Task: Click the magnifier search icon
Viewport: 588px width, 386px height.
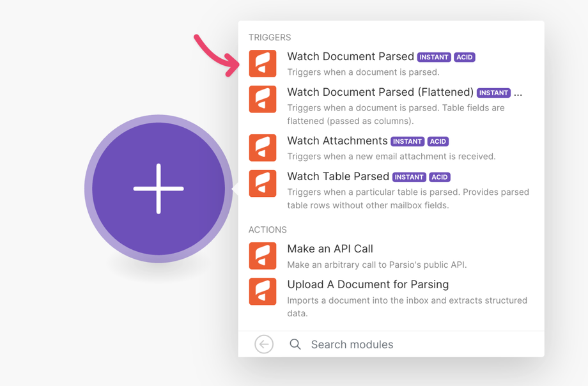Action: pyautogui.click(x=295, y=344)
